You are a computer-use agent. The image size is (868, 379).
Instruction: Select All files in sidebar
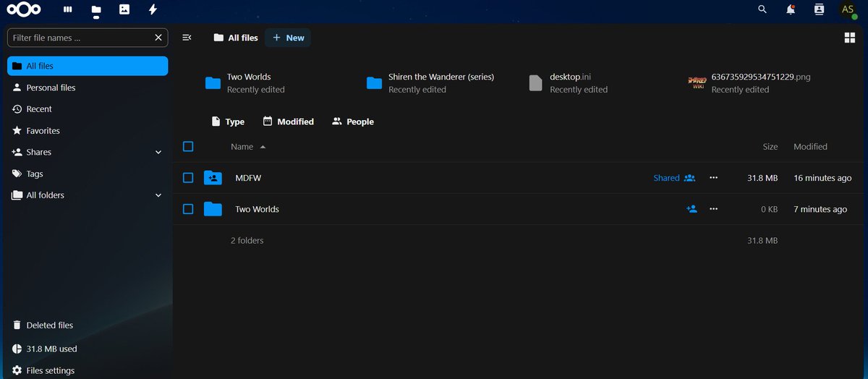click(88, 66)
